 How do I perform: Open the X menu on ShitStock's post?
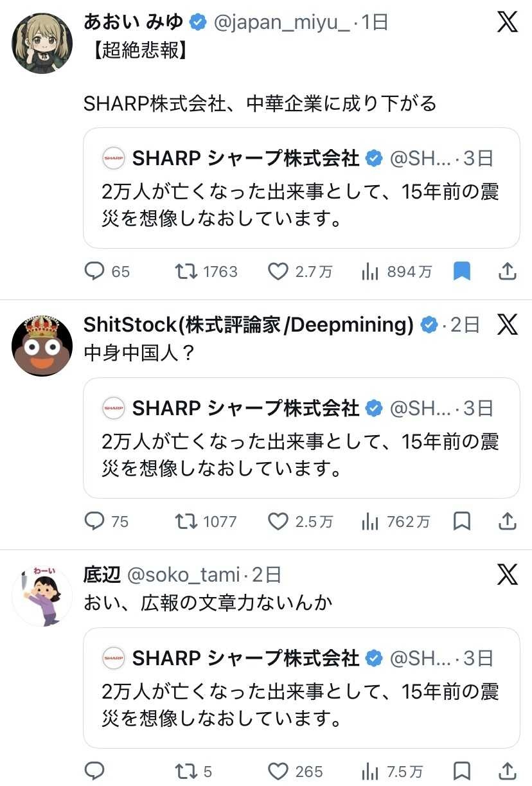508,325
